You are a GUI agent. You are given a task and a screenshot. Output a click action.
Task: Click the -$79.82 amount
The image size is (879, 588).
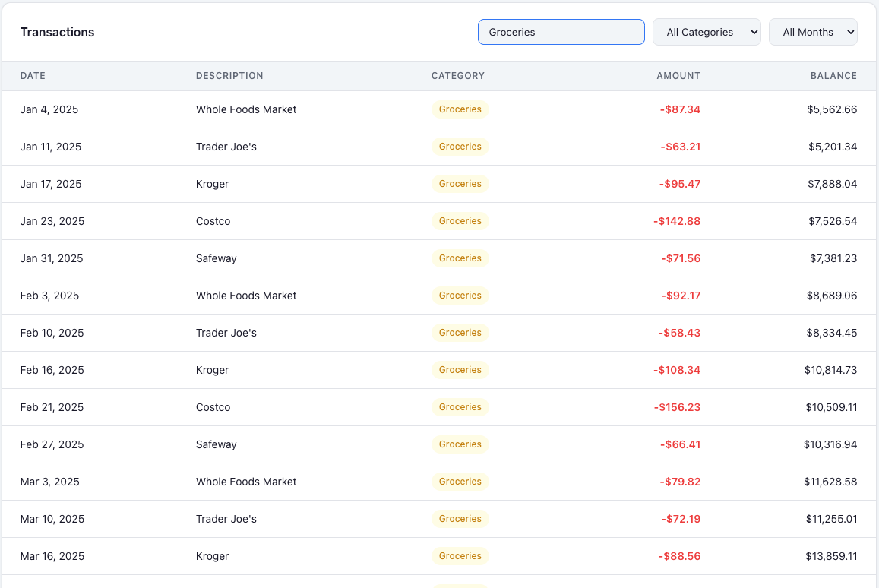coord(680,482)
